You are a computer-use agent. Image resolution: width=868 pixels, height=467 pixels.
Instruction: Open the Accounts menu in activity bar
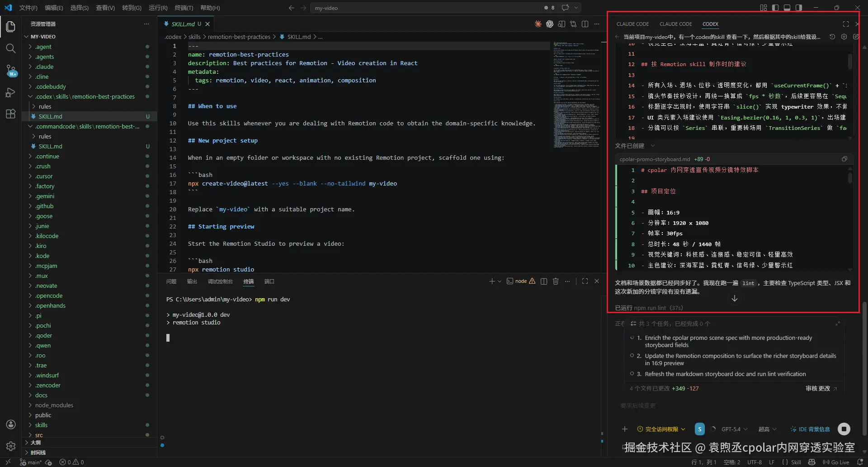click(11, 424)
